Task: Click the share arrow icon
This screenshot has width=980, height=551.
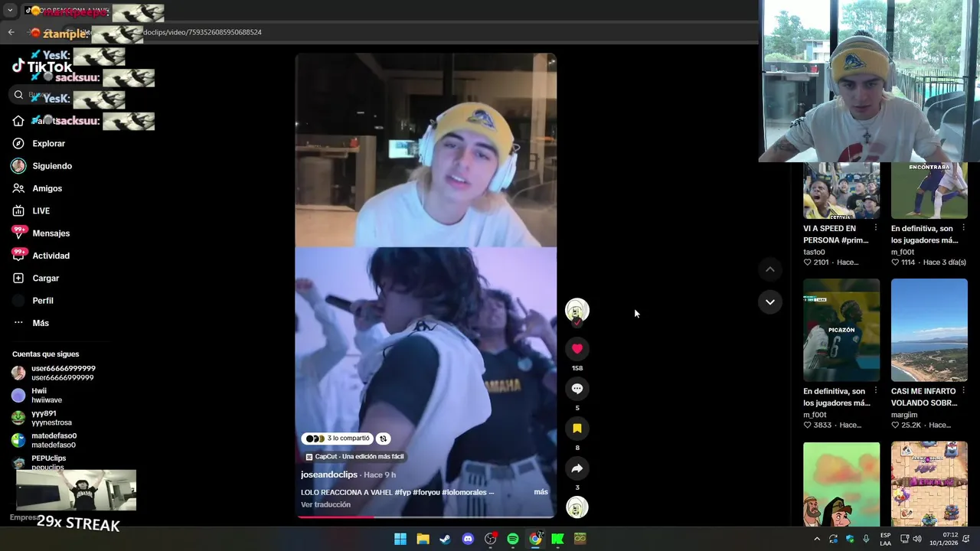Action: coord(577,468)
